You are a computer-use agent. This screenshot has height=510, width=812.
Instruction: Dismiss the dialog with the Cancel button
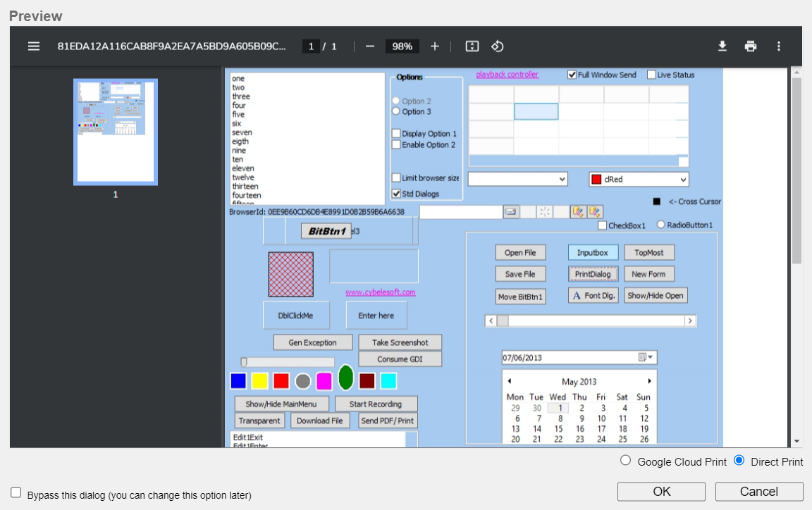[759, 491]
